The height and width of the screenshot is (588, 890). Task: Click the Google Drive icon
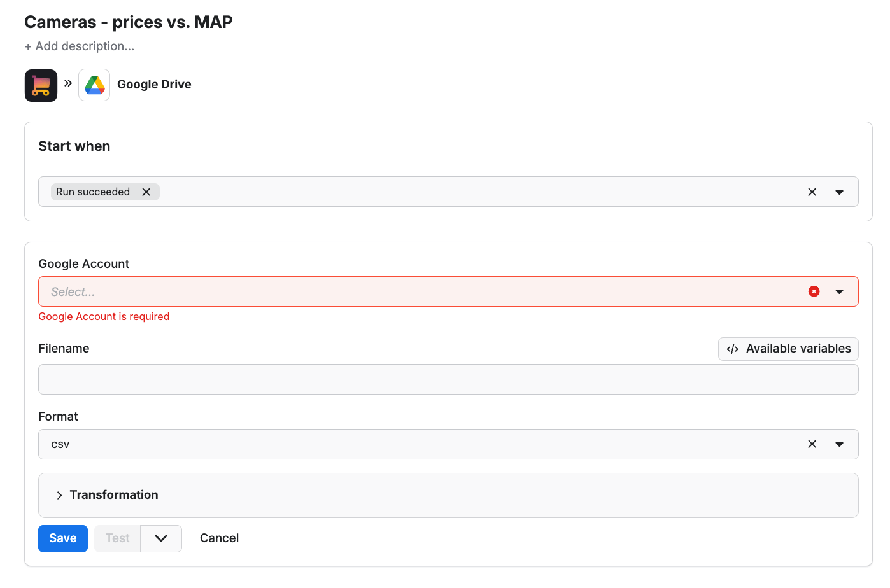[x=94, y=84]
